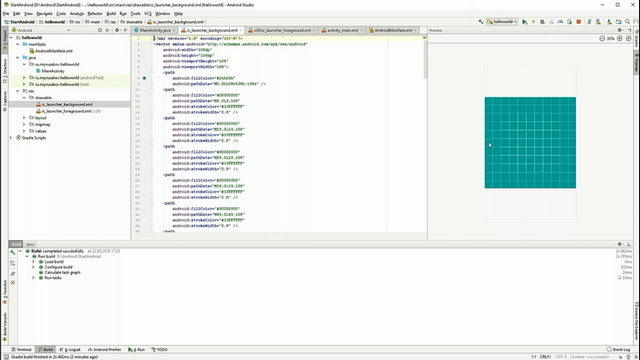Toggle the Project tool window side tab
640x360 pixels.
[x=4, y=40]
